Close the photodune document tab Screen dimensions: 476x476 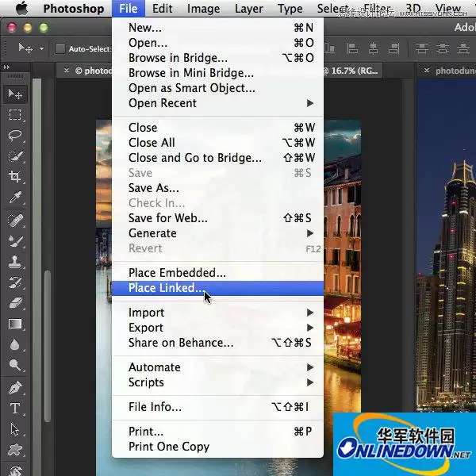(427, 71)
